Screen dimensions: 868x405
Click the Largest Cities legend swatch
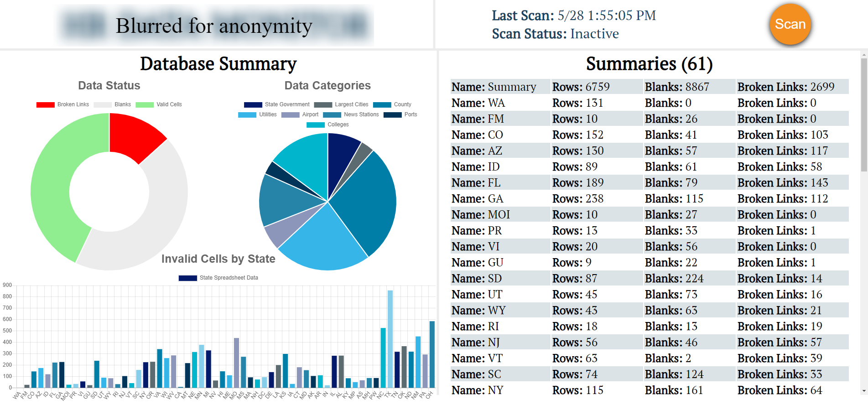[x=323, y=104]
